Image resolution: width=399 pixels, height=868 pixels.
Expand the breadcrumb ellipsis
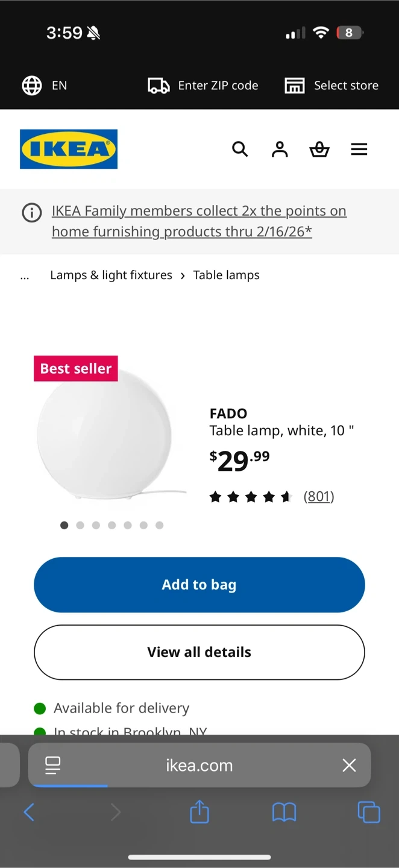point(25,275)
